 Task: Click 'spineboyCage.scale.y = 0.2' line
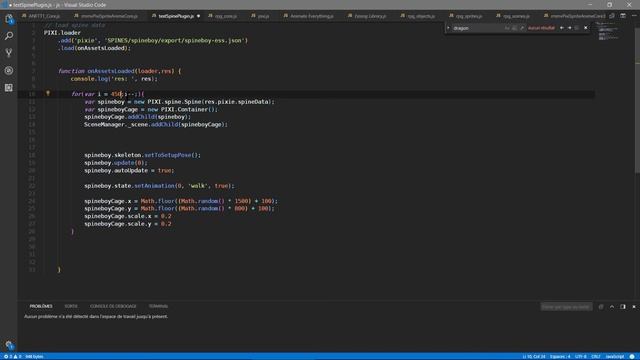click(x=128, y=224)
